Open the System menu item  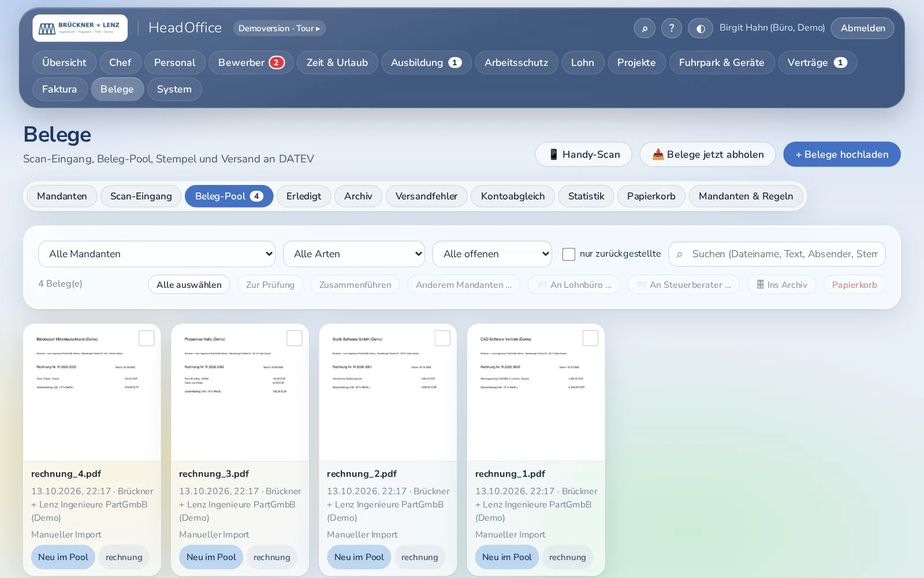[x=174, y=89]
